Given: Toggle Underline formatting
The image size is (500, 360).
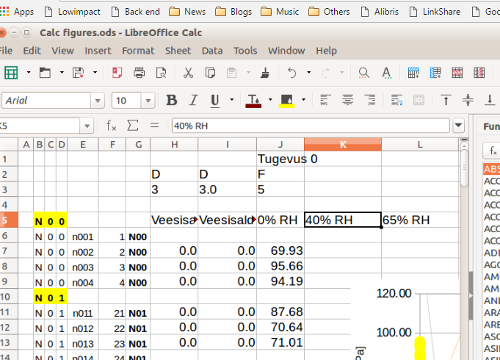Looking at the screenshot, I should pyautogui.click(x=215, y=101).
